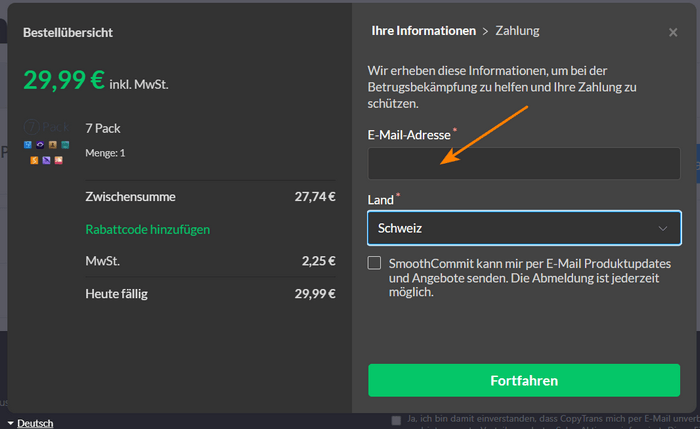Click the 7 Pack product name
Image resolution: width=700 pixels, height=429 pixels.
pyautogui.click(x=103, y=129)
